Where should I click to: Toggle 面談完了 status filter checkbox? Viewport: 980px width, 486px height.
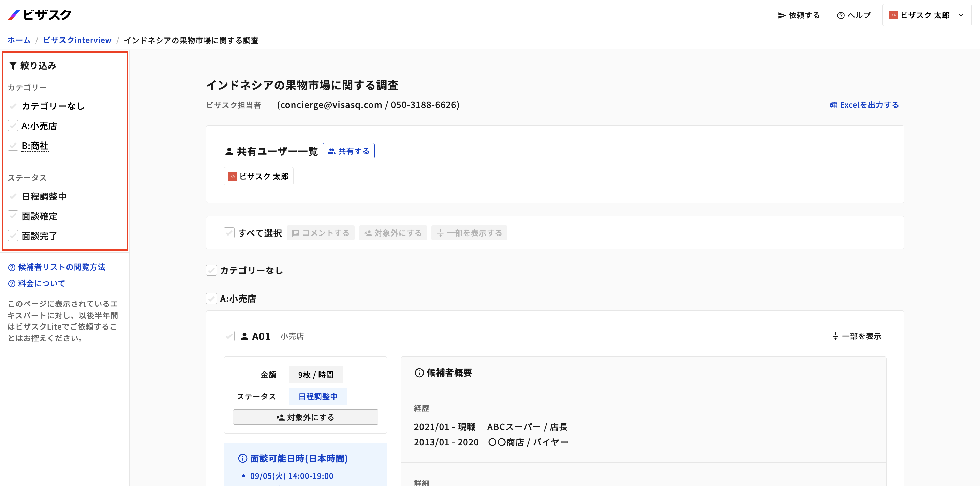13,236
